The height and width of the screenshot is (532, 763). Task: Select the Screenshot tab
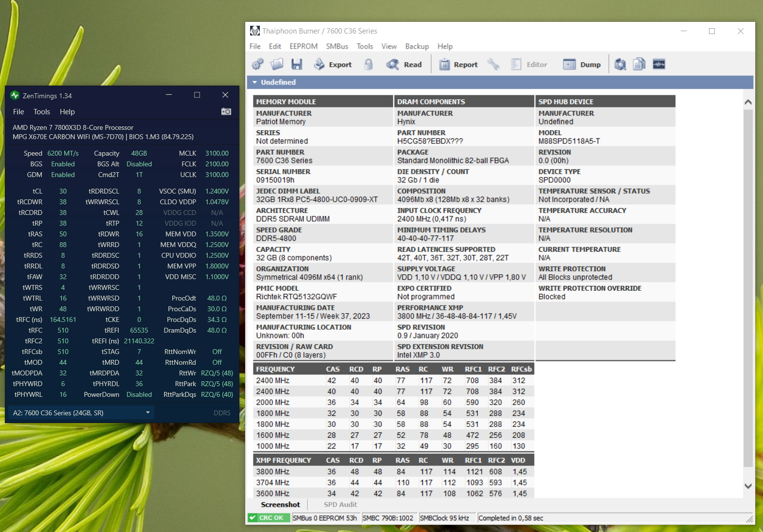click(280, 505)
